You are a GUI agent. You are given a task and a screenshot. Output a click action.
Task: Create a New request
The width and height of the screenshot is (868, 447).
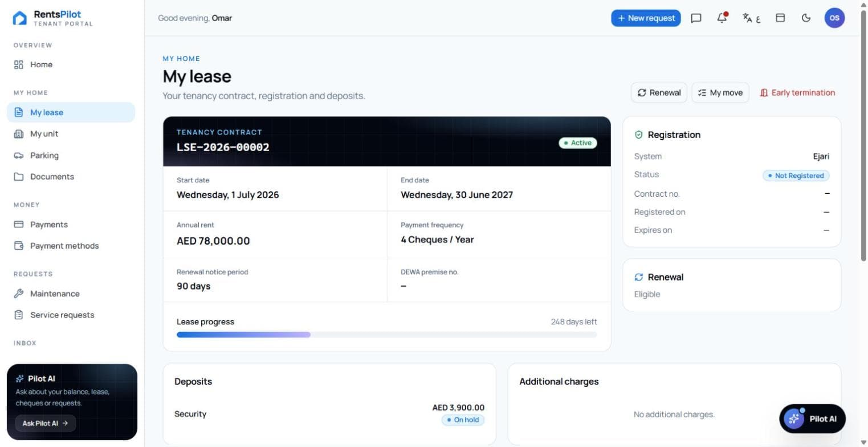pos(646,18)
